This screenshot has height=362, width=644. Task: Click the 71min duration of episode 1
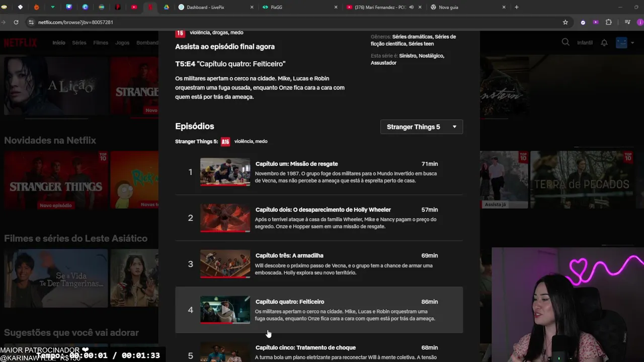[430, 164]
